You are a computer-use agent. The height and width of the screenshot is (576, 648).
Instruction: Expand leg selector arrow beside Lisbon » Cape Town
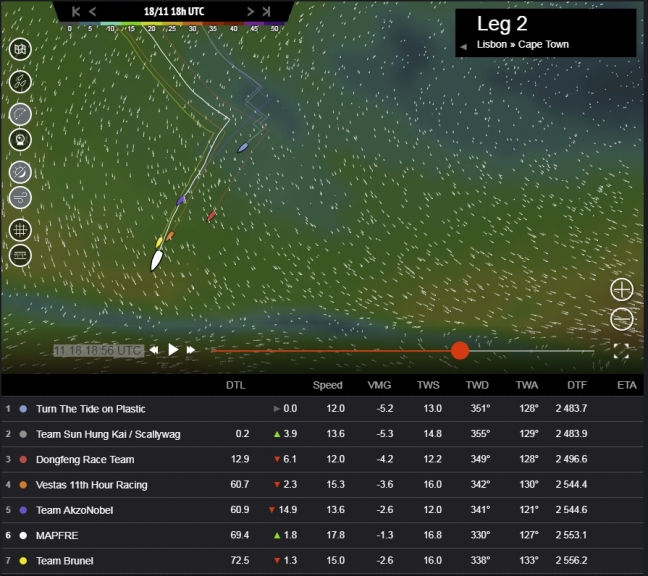click(464, 46)
